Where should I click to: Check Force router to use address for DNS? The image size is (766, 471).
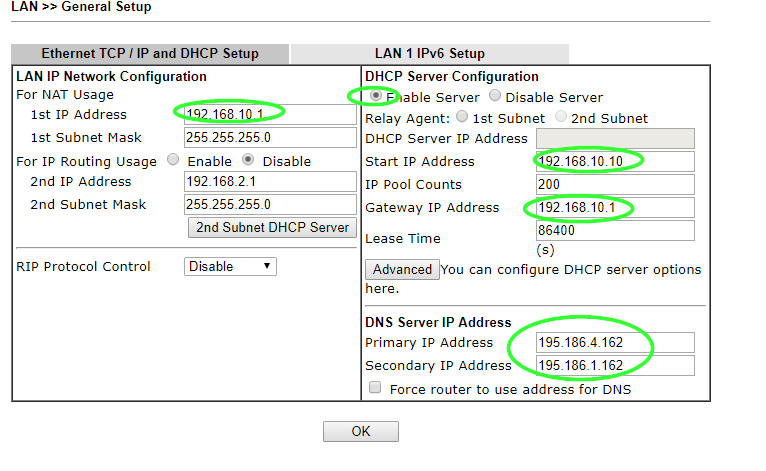[x=375, y=388]
